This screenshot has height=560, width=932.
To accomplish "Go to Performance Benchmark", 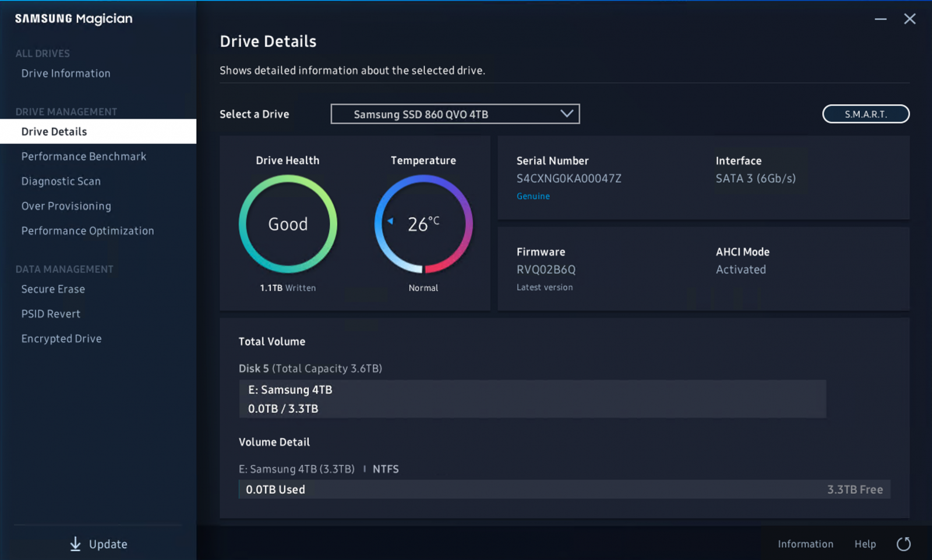I will pyautogui.click(x=84, y=157).
